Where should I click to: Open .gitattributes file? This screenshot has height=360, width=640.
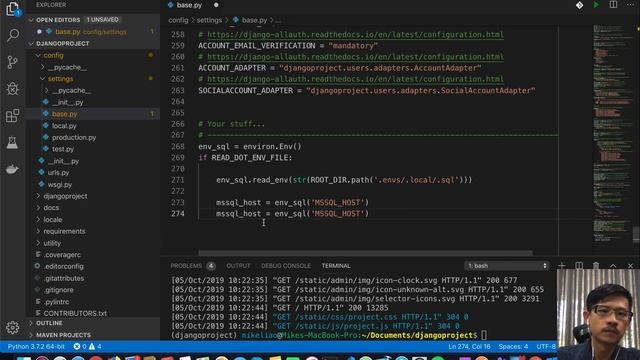point(64,278)
